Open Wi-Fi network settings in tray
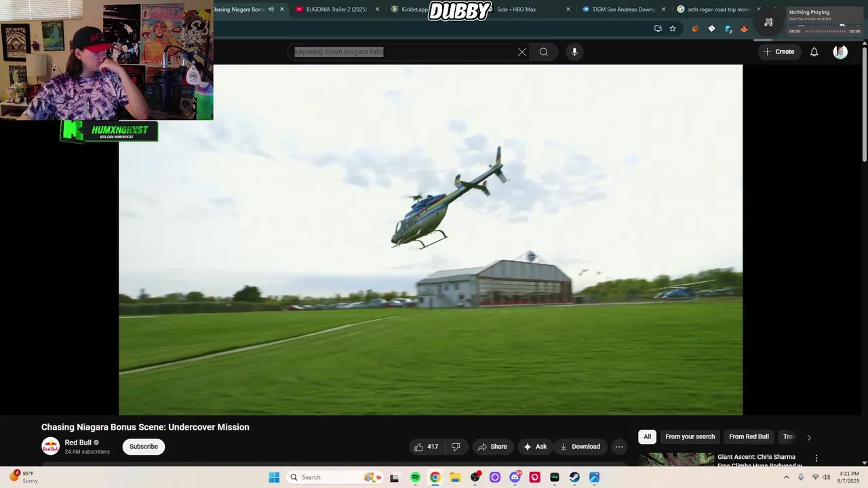The image size is (868, 488). (815, 477)
